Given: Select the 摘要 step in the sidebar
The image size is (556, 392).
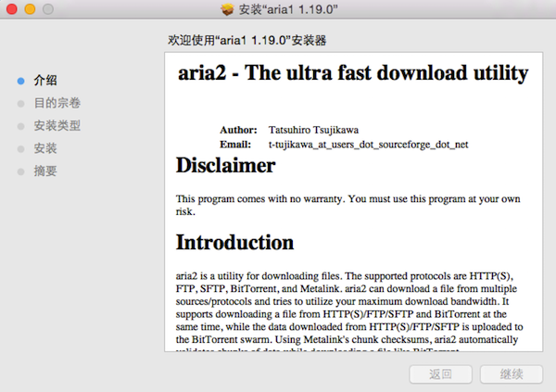Looking at the screenshot, I should (45, 171).
